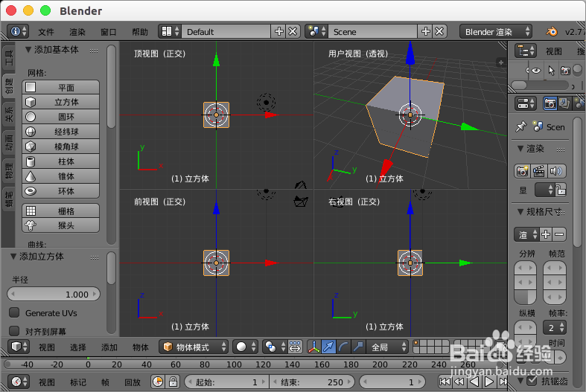Jump to the first frame
Viewport: 586px width, 392px height.
[x=445, y=382]
